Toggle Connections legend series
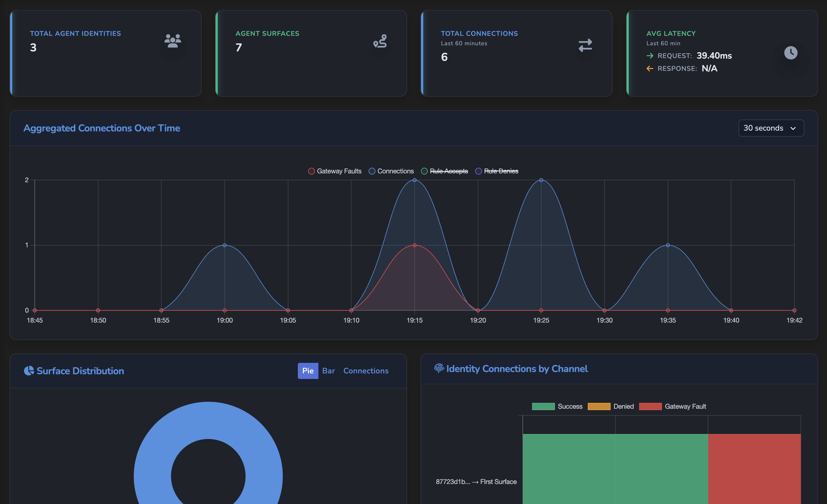This screenshot has height=504, width=827. pyautogui.click(x=391, y=171)
